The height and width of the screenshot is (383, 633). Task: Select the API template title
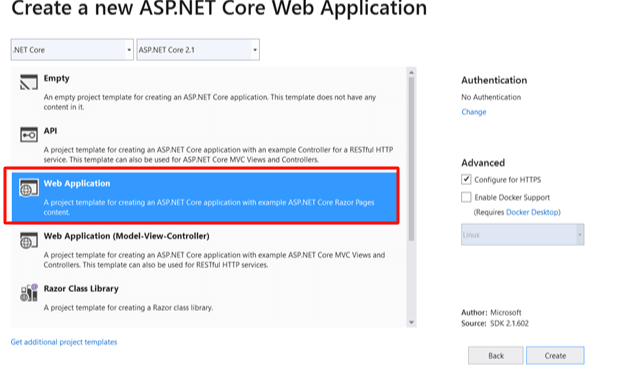tap(50, 131)
